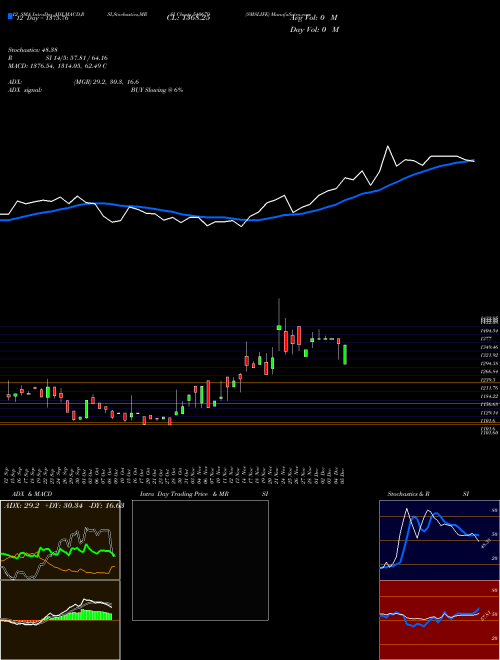
Task: Click the BUY Slowing @ 6% signal text
Action: click(157, 90)
